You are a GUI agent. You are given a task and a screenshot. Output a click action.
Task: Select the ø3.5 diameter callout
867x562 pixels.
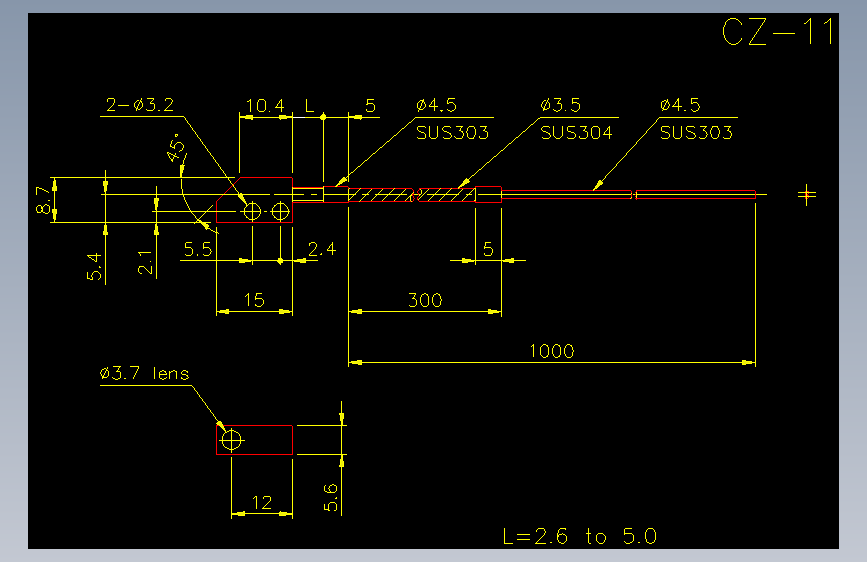[561, 105]
